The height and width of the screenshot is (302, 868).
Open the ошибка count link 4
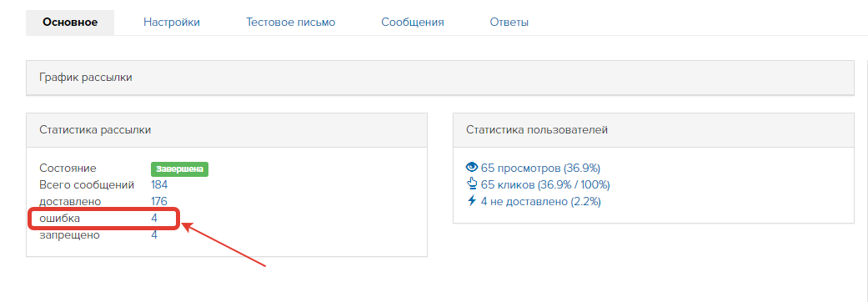[154, 219]
